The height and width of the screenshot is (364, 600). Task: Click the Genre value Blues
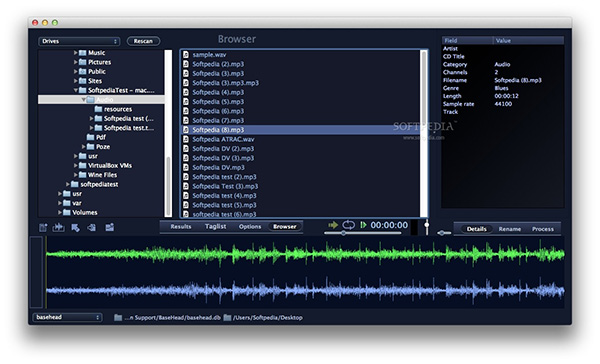[x=501, y=88]
